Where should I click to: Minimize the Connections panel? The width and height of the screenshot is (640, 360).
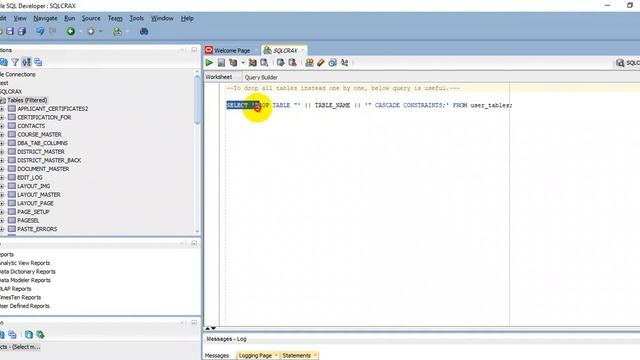pos(182,50)
